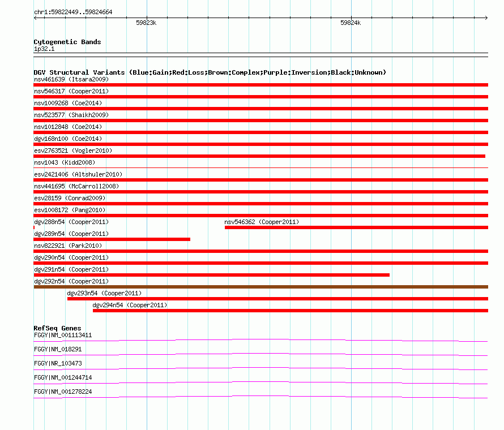The height and width of the screenshot is (430, 504).
Task: Click the red bar of nsv441695
Action: click(260, 192)
